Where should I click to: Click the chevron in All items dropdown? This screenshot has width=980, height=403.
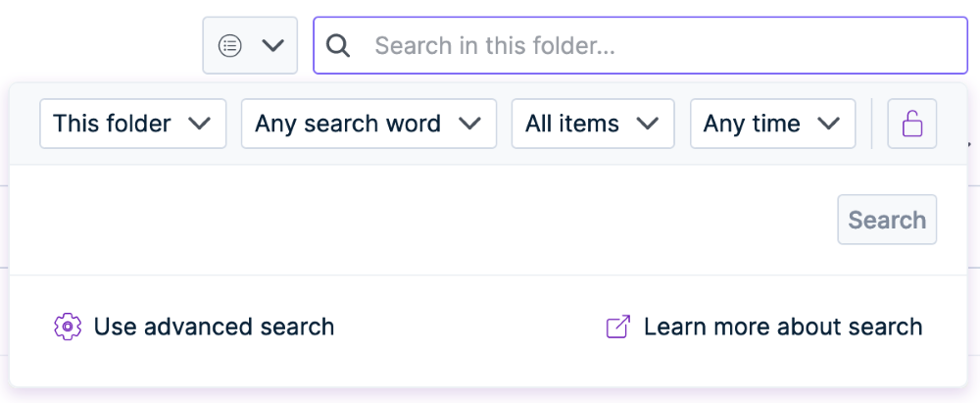(648, 124)
